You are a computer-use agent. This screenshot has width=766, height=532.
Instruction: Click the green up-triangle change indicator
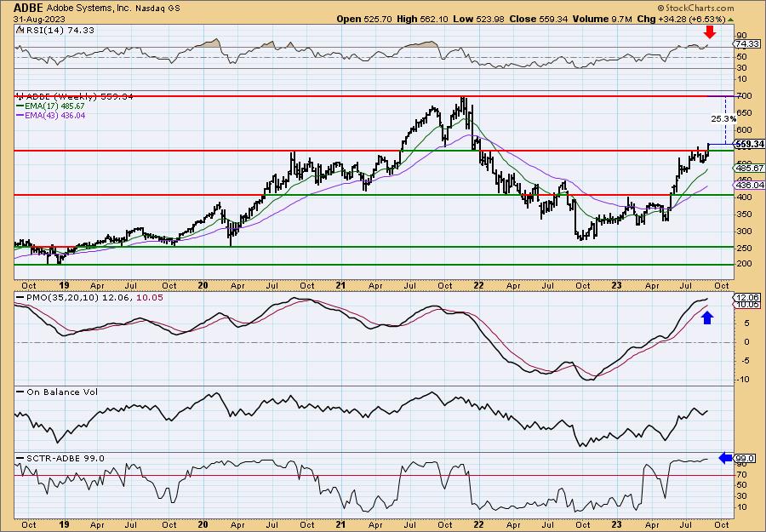click(x=730, y=20)
